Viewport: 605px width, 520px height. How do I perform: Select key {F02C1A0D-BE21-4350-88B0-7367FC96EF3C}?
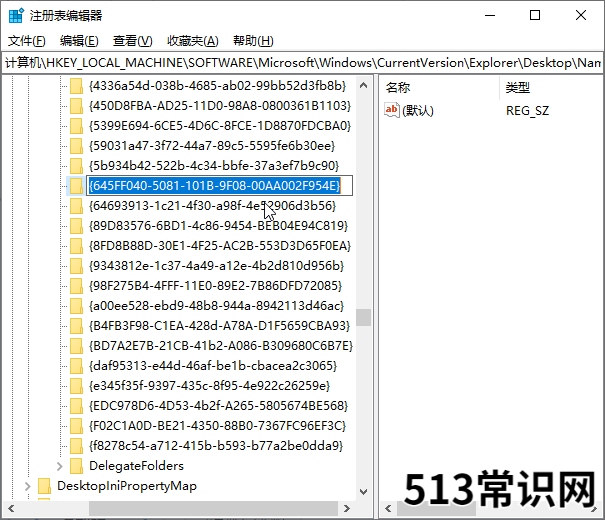pos(218,426)
